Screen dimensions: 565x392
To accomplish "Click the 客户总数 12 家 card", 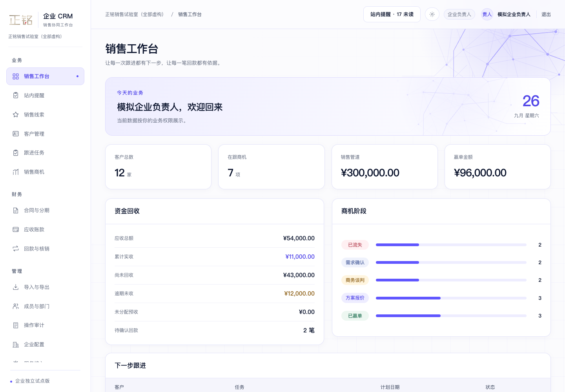I will click(158, 167).
